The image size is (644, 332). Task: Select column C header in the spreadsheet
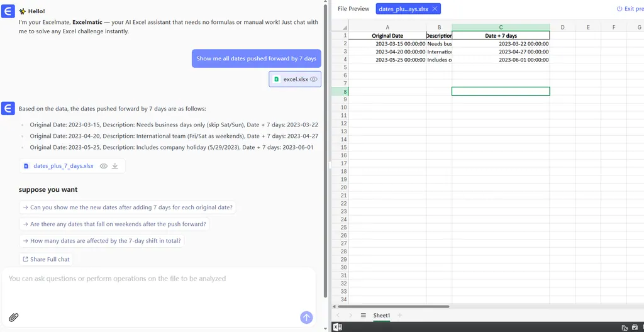tap(501, 27)
